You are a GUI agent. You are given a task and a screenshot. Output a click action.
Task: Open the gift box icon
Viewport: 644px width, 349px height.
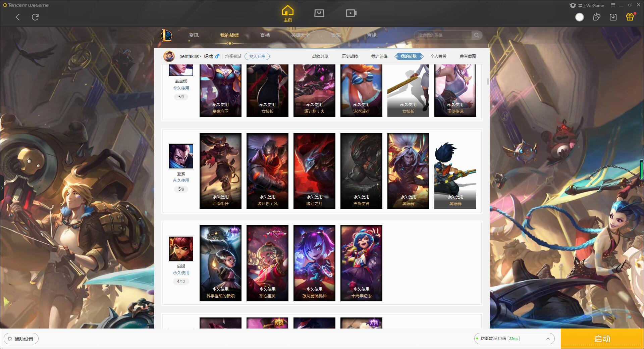630,17
